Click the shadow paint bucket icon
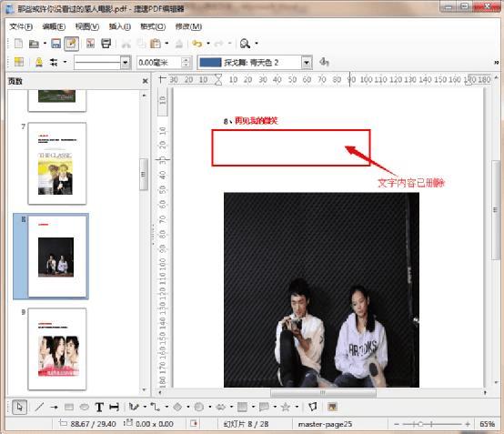 [x=324, y=62]
